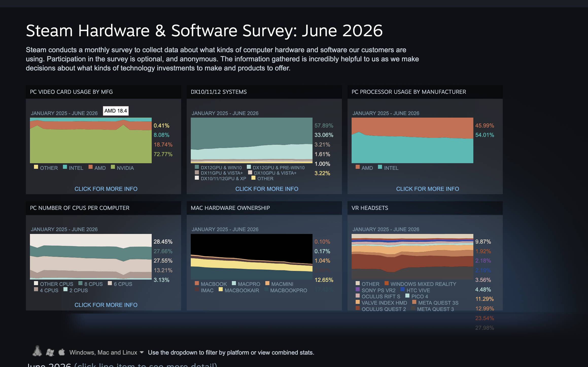Click the video card chart's 'CLICK FOR MORE INFO'
This screenshot has width=588, height=367.
click(106, 189)
